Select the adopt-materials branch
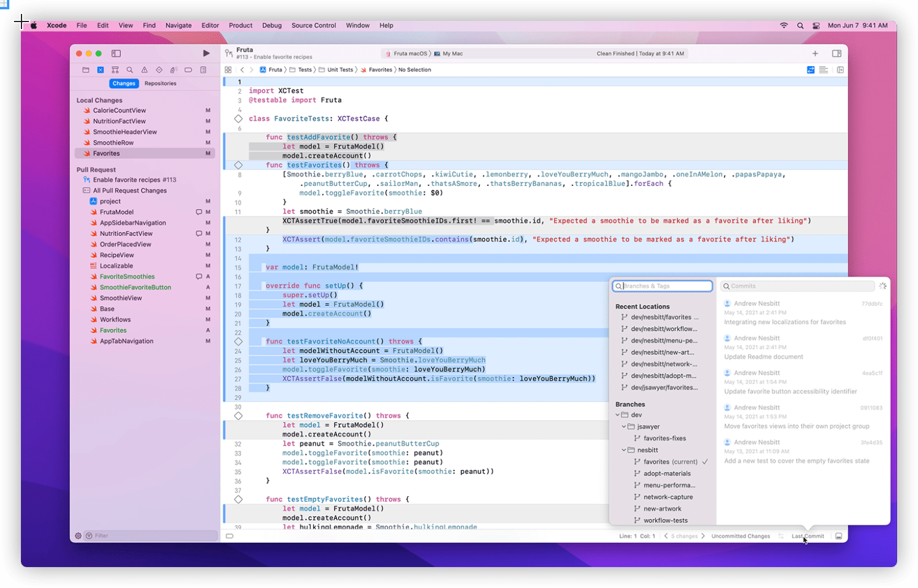This screenshot has width=918, height=588. point(667,474)
